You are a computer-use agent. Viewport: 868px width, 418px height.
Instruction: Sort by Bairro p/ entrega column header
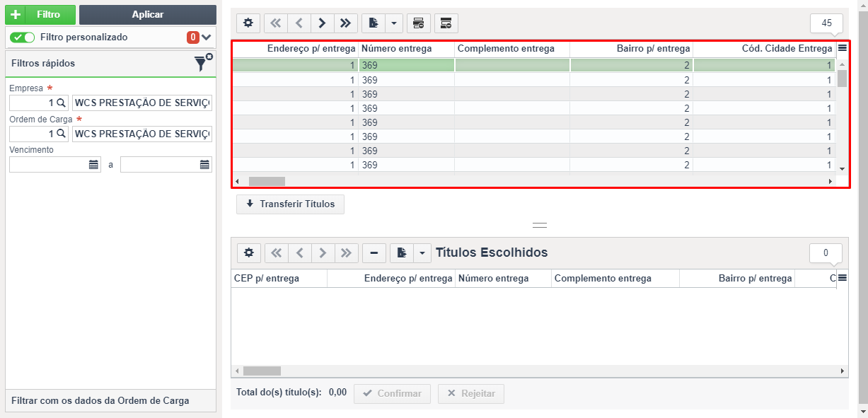click(x=631, y=49)
